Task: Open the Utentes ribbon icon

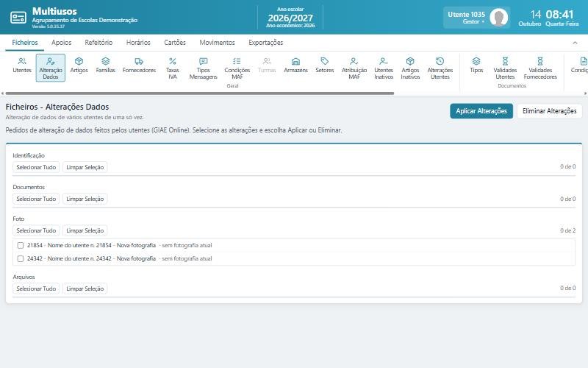Action: point(22,65)
